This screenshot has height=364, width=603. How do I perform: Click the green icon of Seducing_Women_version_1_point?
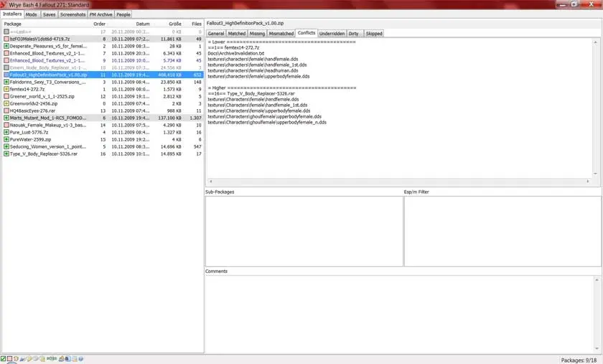[x=6, y=146]
